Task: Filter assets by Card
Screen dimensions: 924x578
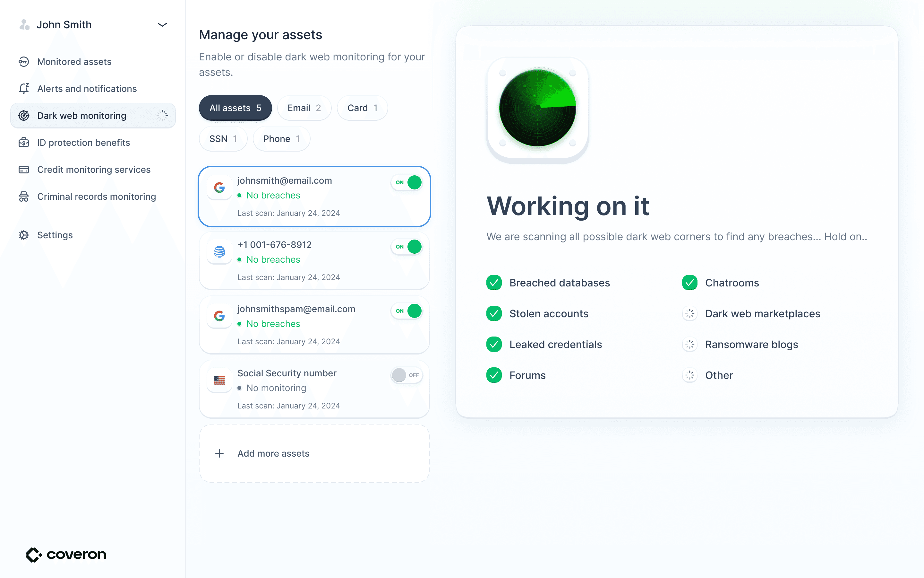Action: coord(362,108)
